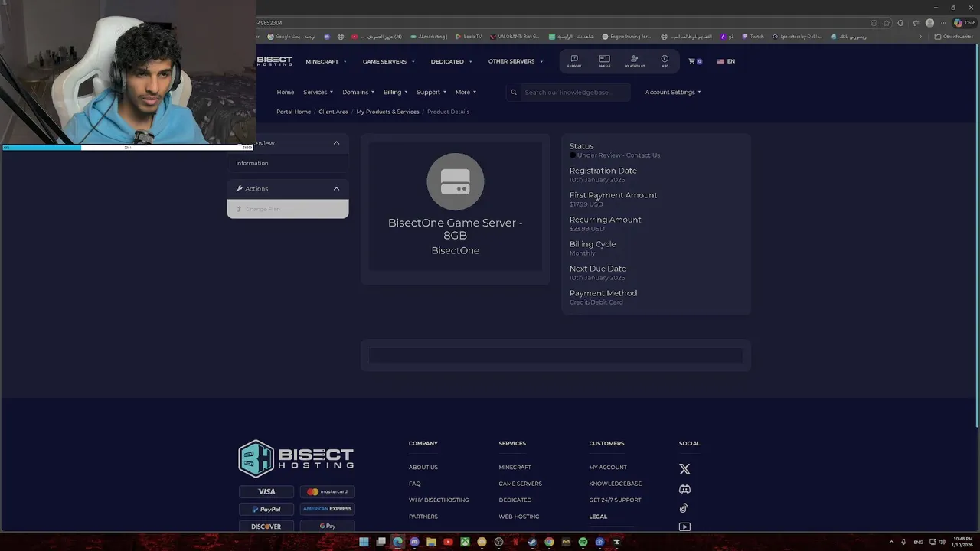Open the Domains navigation menu
The height and width of the screenshot is (551, 980).
[358, 92]
